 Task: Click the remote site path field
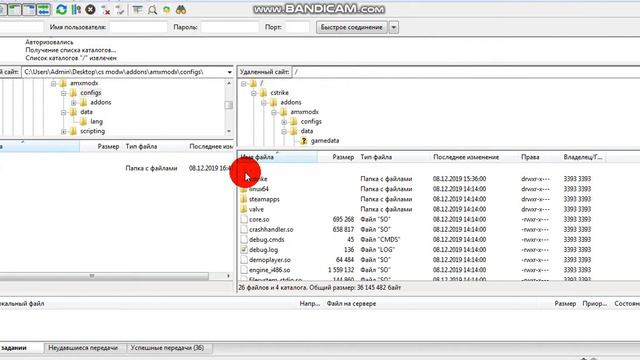(465, 72)
